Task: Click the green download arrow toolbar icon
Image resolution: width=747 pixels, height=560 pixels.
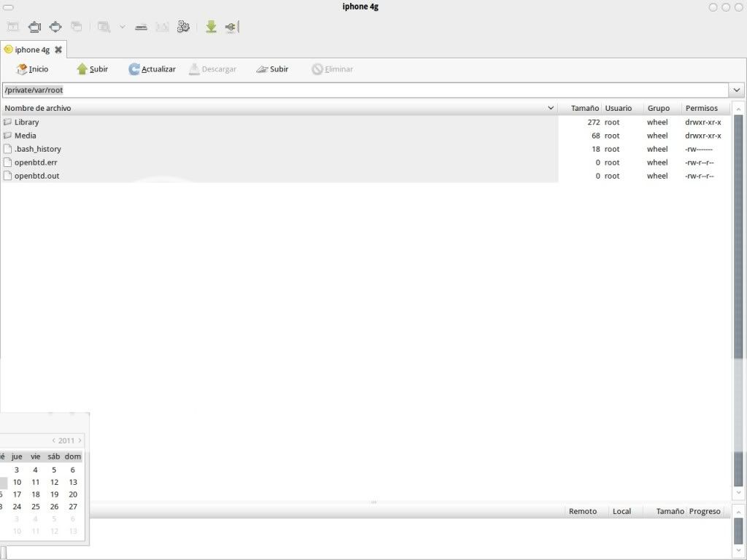Action: pyautogui.click(x=211, y=27)
